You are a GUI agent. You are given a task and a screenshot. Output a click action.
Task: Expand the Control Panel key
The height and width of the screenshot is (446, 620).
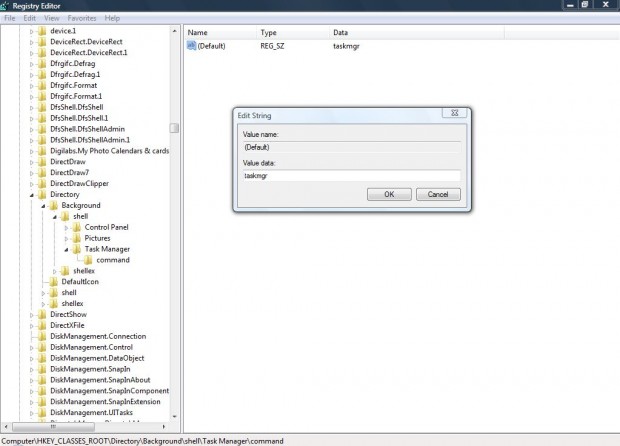click(66, 228)
